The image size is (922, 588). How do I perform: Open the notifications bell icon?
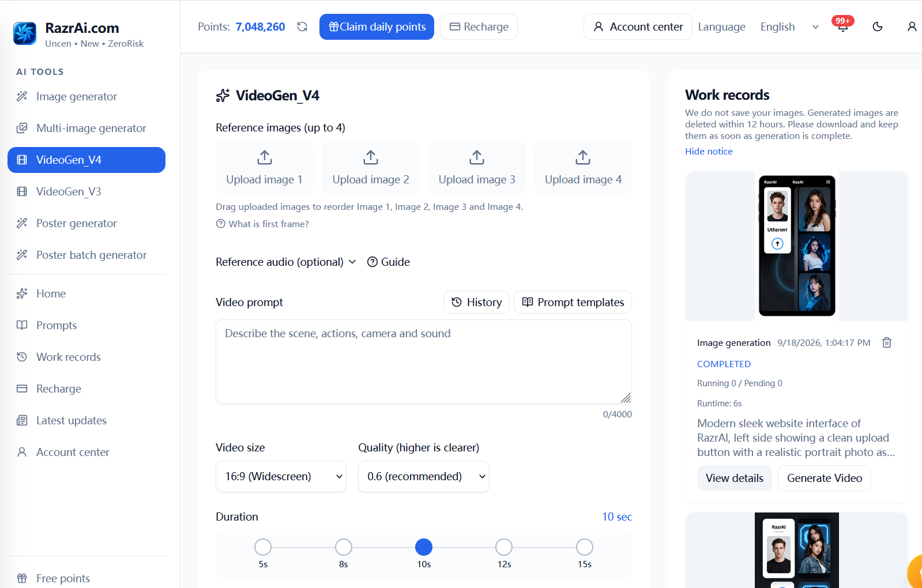pos(842,27)
